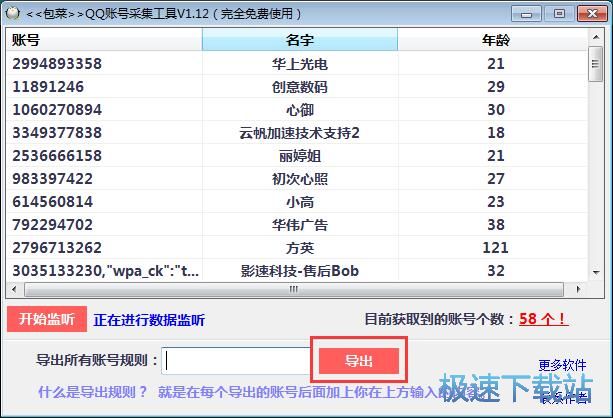Click age value 30

tap(496, 109)
